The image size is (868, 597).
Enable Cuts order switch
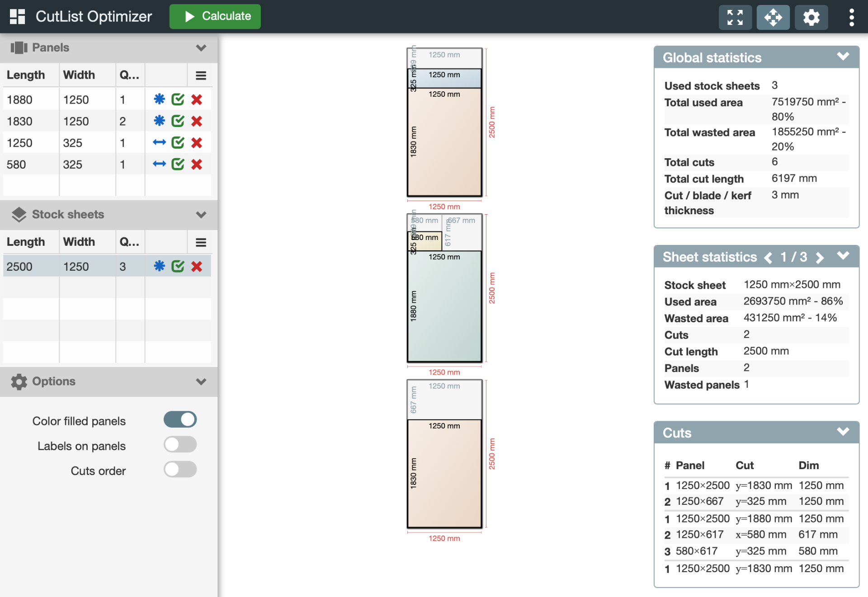(x=180, y=469)
